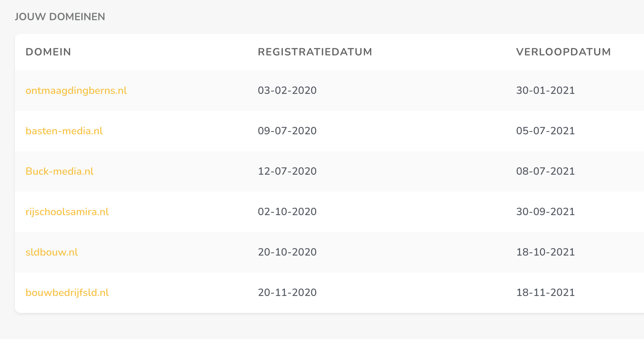Screen dimensions: 644x339
Task: Select expiry date 08-07-2021
Action: (x=545, y=171)
